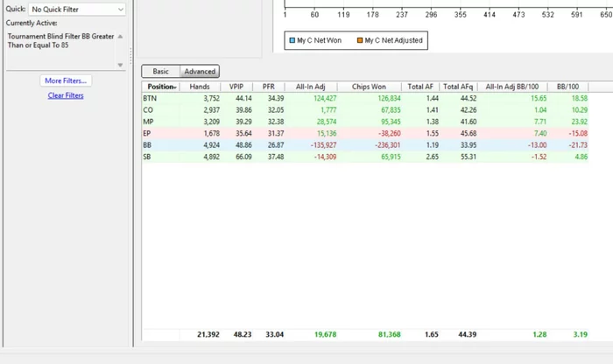This screenshot has width=613, height=364.
Task: Sort table by BB/100 column header
Action: click(567, 87)
